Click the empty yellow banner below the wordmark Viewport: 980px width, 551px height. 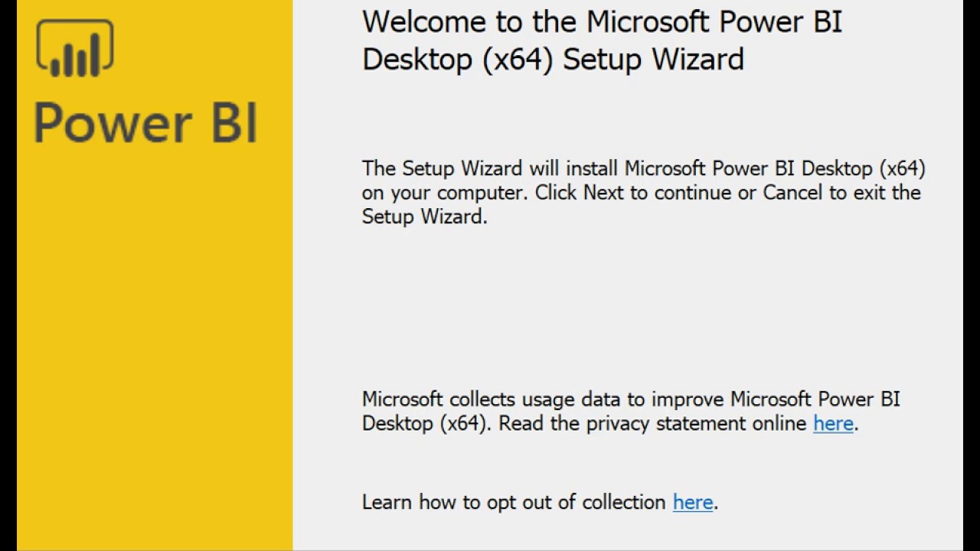[153, 344]
